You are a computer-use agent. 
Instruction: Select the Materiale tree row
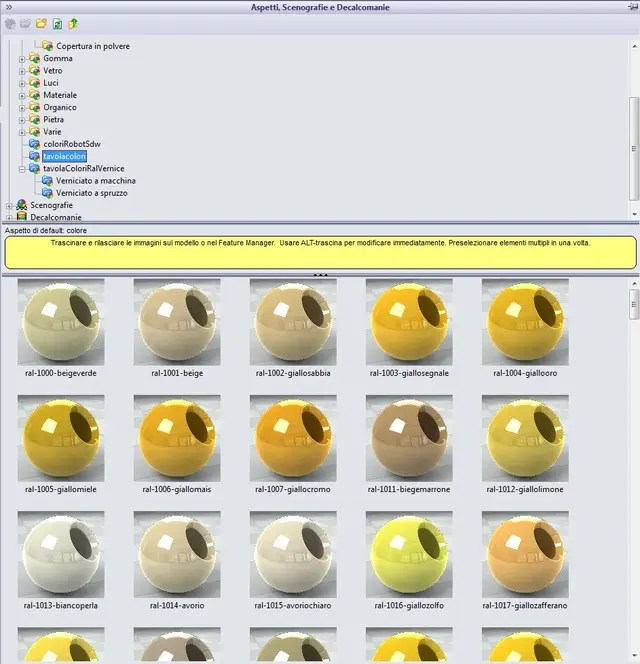(60, 95)
